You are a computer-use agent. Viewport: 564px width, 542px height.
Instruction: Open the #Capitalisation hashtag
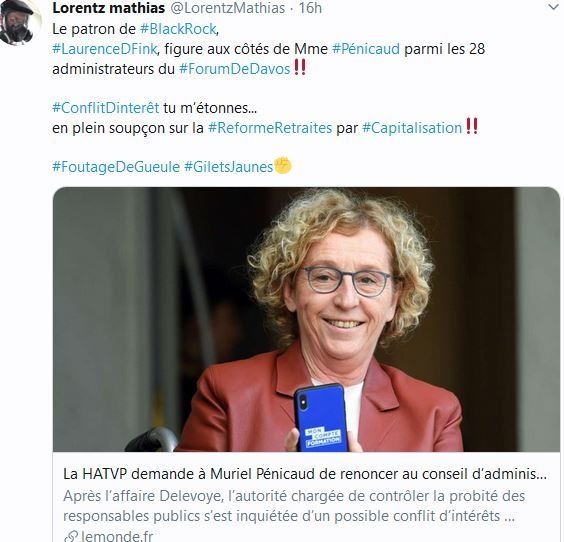pos(412,128)
